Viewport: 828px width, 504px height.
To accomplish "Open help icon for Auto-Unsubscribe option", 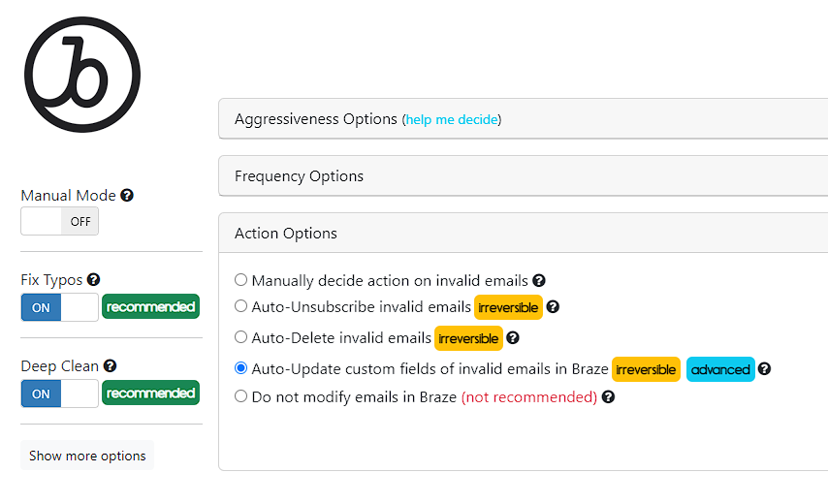I will click(553, 306).
